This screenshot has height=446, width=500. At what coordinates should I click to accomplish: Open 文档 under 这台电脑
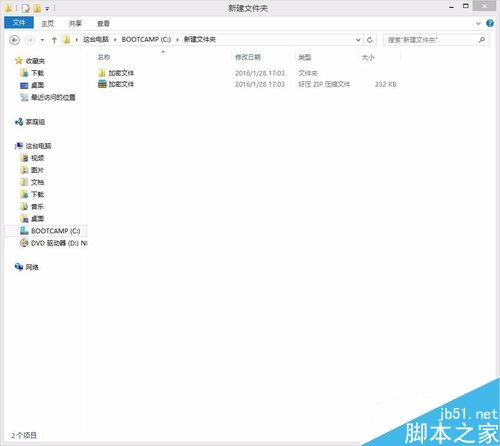coord(37,182)
